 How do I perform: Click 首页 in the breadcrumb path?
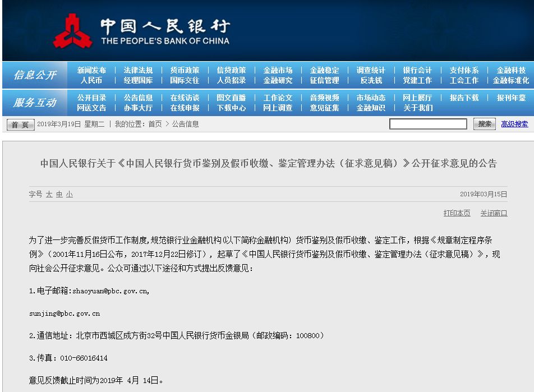click(155, 124)
